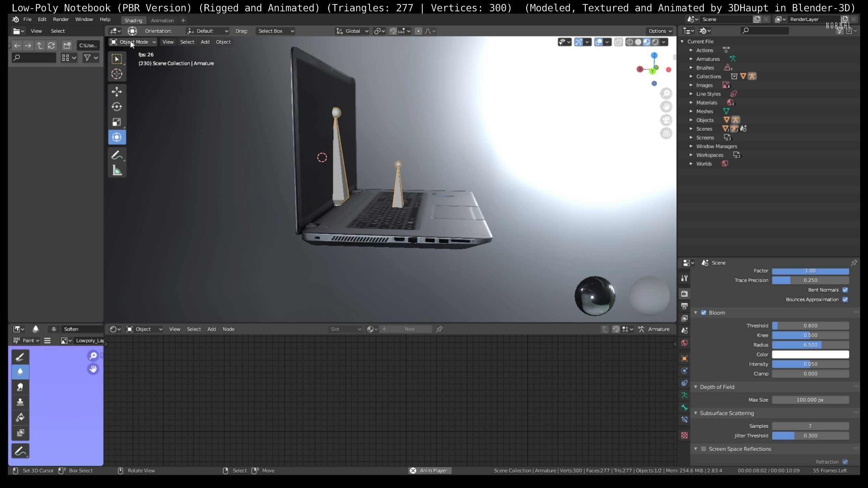This screenshot has height=488, width=868.
Task: Select the Rotate tool icon
Action: coord(117,107)
